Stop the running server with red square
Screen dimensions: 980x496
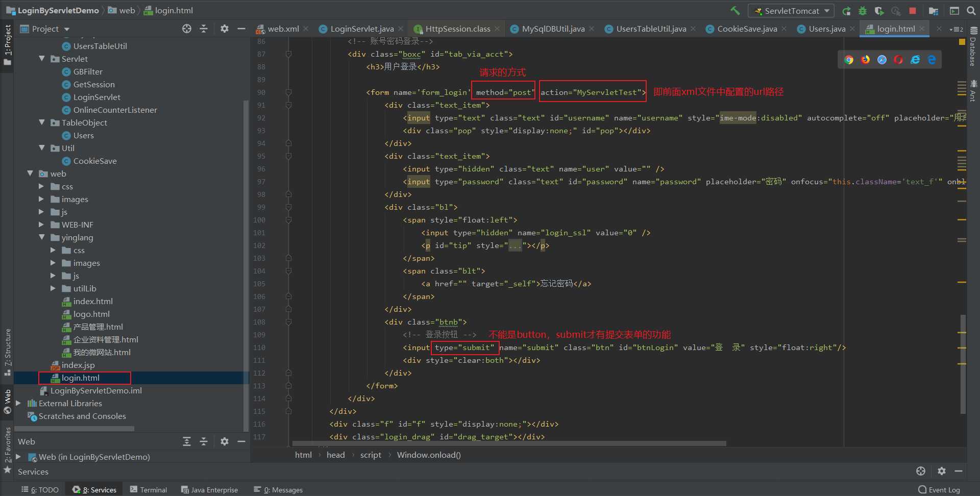pos(913,11)
